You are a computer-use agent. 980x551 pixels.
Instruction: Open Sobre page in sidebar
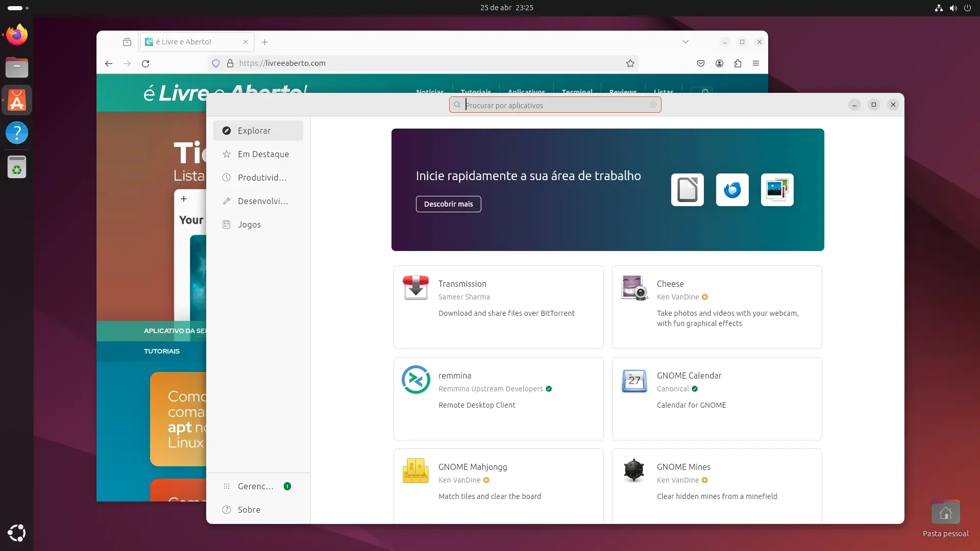(258, 510)
